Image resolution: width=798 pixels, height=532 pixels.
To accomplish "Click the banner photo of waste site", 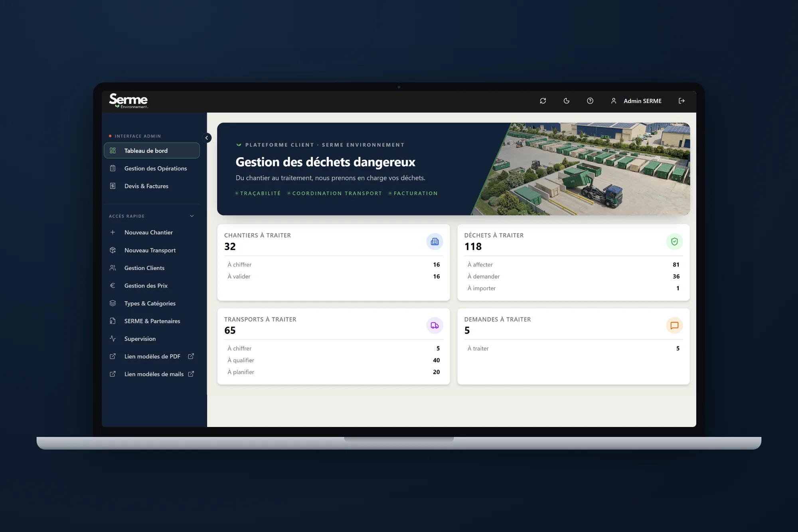I will click(x=587, y=169).
